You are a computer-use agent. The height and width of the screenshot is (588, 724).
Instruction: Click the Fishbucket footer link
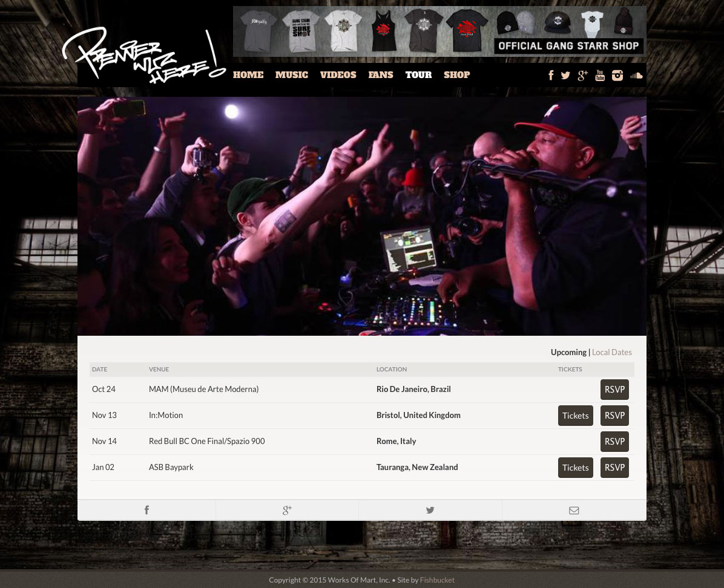pyautogui.click(x=437, y=580)
